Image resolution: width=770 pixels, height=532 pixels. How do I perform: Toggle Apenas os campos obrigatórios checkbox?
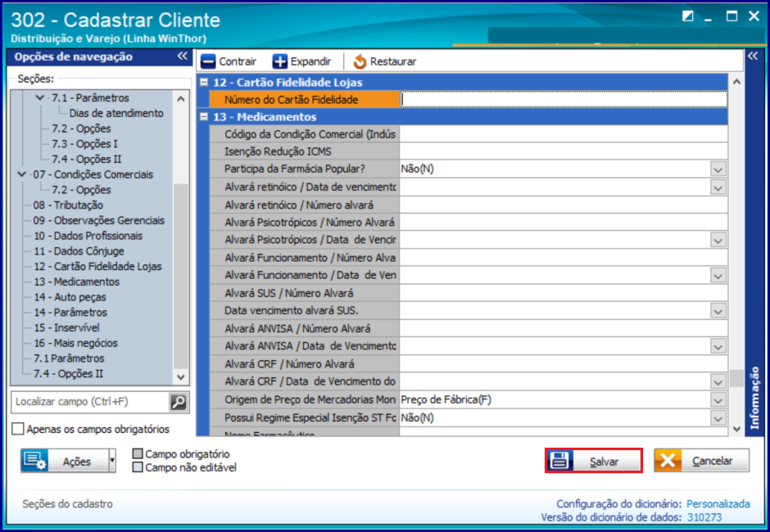[18, 429]
